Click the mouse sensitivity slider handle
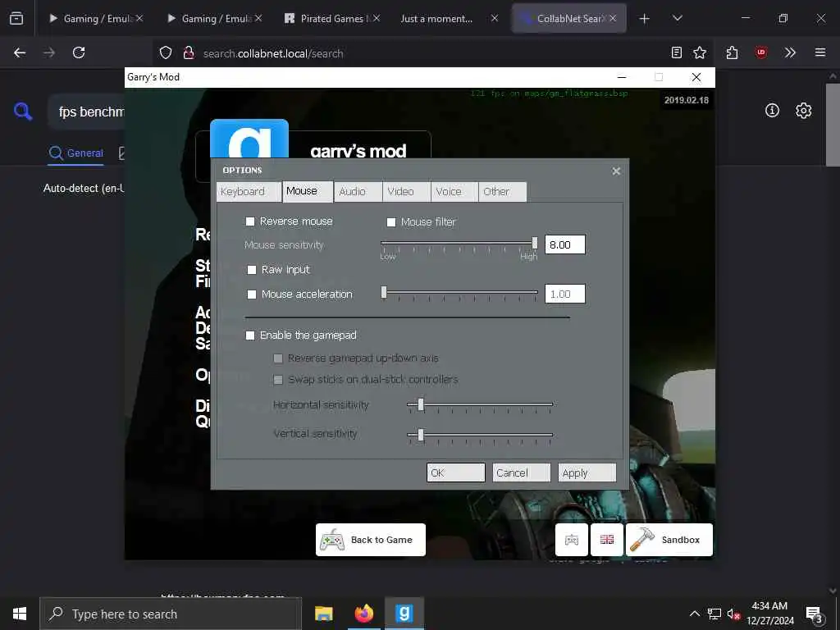Image resolution: width=840 pixels, height=630 pixels. (x=535, y=243)
